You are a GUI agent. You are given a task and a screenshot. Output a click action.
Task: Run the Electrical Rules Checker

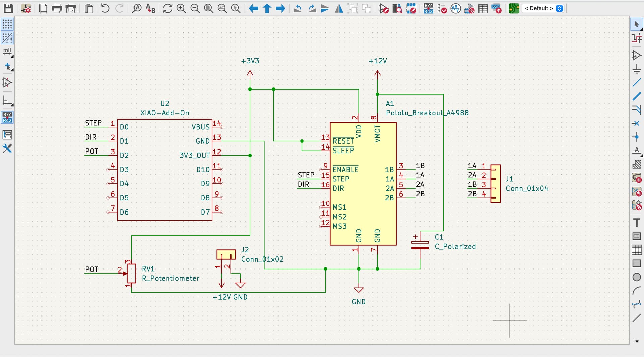(442, 8)
